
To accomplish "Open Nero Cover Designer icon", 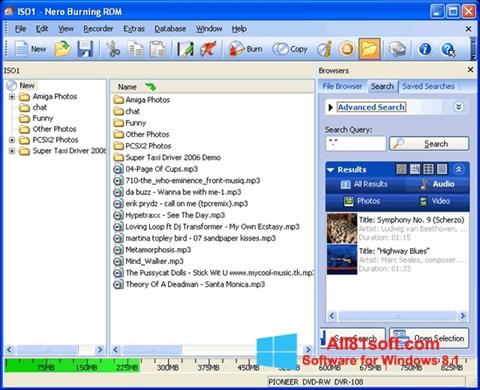I will (x=185, y=49).
